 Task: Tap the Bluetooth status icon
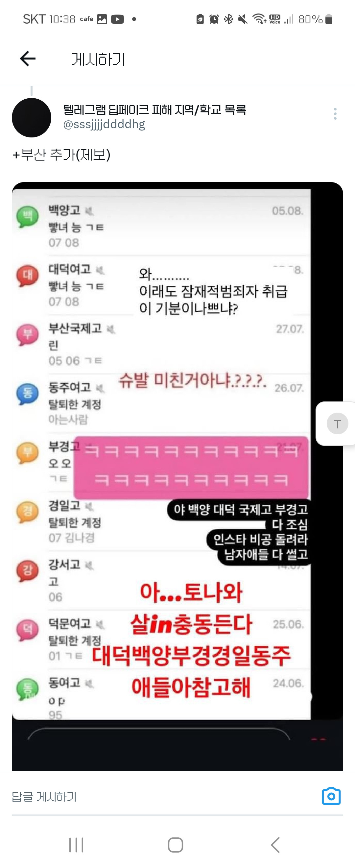click(x=228, y=19)
